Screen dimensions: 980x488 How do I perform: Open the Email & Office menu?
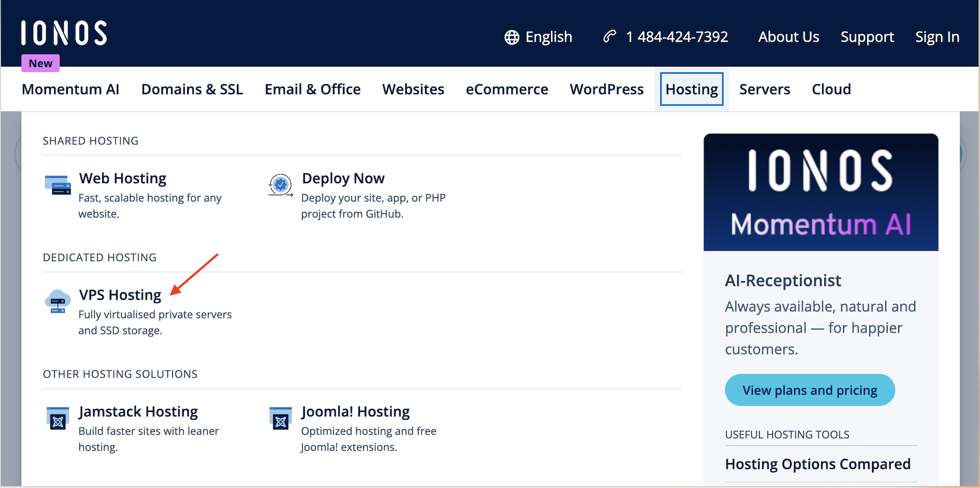tap(312, 89)
